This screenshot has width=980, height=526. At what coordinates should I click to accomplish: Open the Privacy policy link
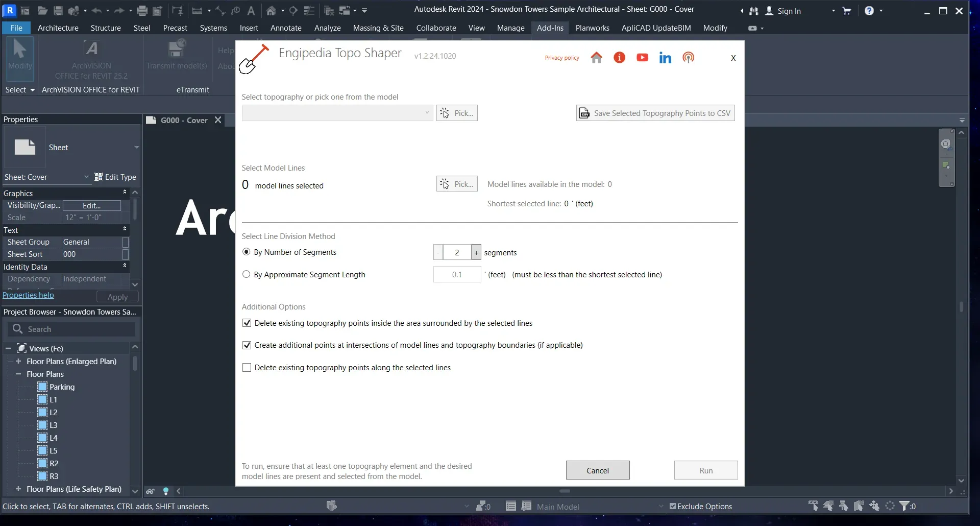click(562, 58)
